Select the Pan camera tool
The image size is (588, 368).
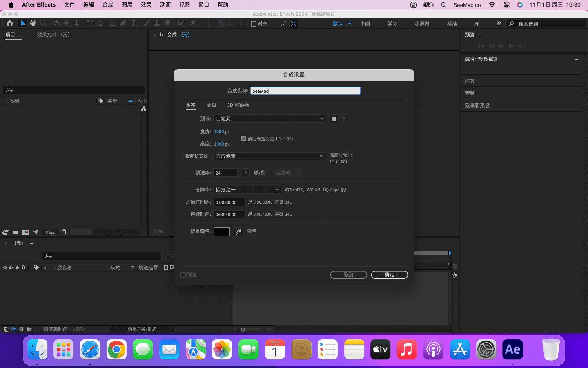(67, 23)
